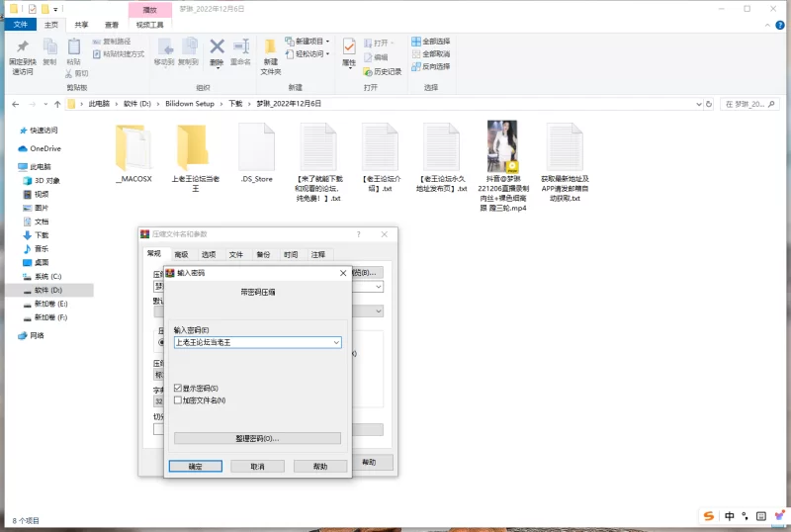Open the 高级 tab in archive dialog

(x=181, y=254)
